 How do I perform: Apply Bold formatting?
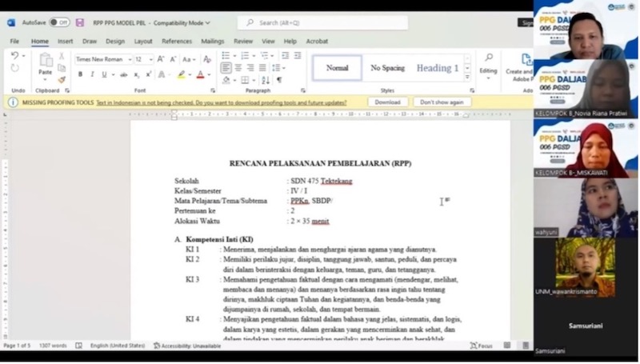click(x=81, y=74)
